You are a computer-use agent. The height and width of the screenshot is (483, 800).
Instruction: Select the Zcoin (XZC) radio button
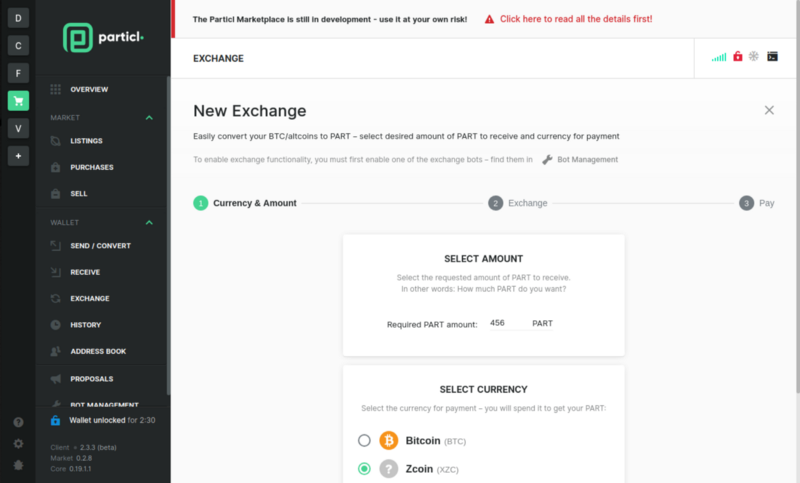coord(364,468)
